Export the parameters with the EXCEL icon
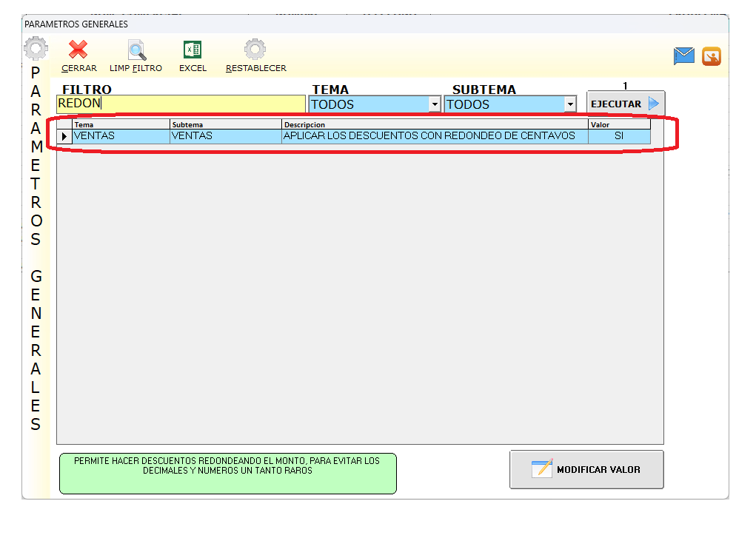This screenshot has width=756, height=538. point(193,50)
